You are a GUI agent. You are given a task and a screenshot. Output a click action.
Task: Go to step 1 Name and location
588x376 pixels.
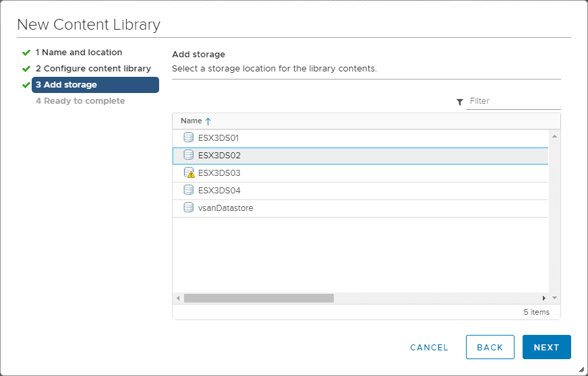click(78, 53)
